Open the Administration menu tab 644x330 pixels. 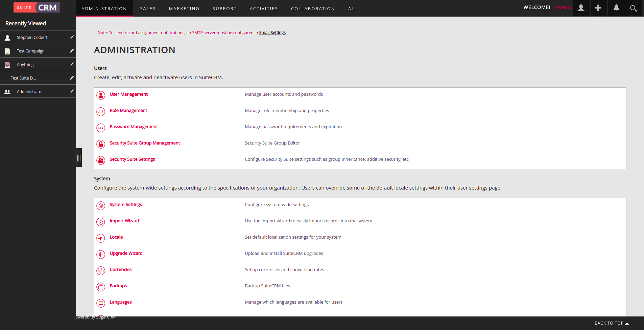(x=104, y=8)
